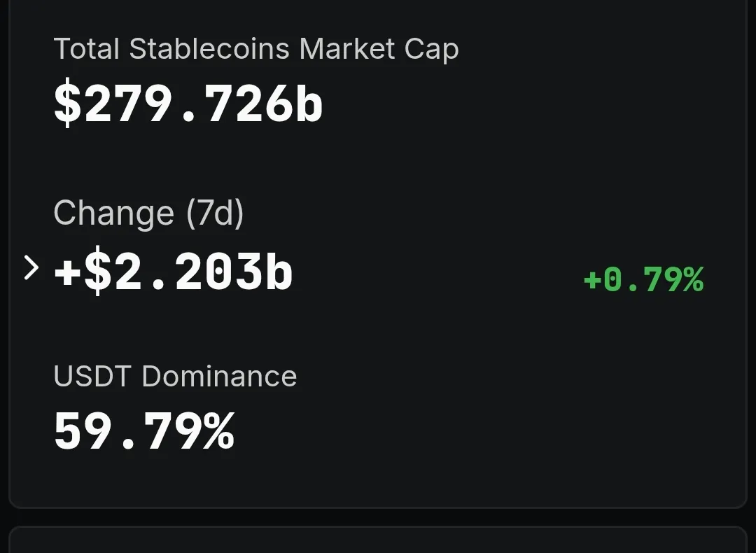
Task: Click the 7d text in Change label
Action: tap(214, 213)
